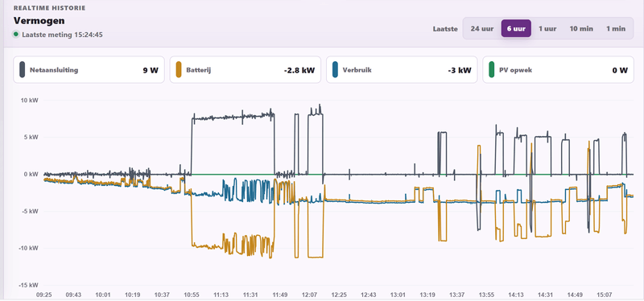Click the 12:07 x-axis time label
Viewport: 644px width, 301px height.
pyautogui.click(x=310, y=295)
